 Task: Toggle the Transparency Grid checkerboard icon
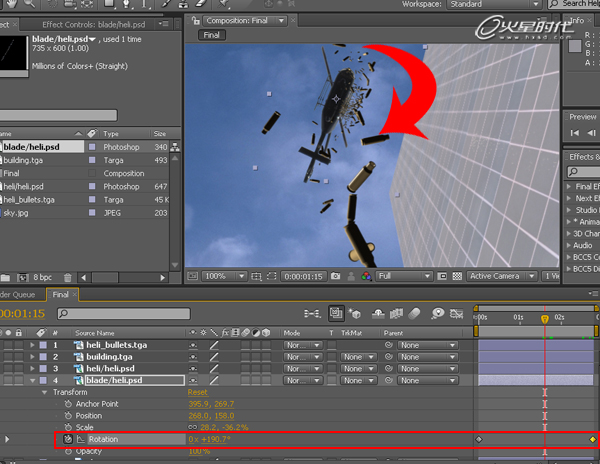point(457,276)
